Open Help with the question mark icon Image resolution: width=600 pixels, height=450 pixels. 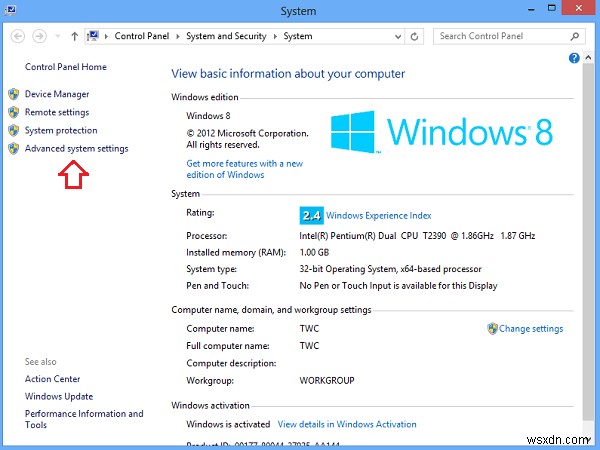[x=574, y=58]
